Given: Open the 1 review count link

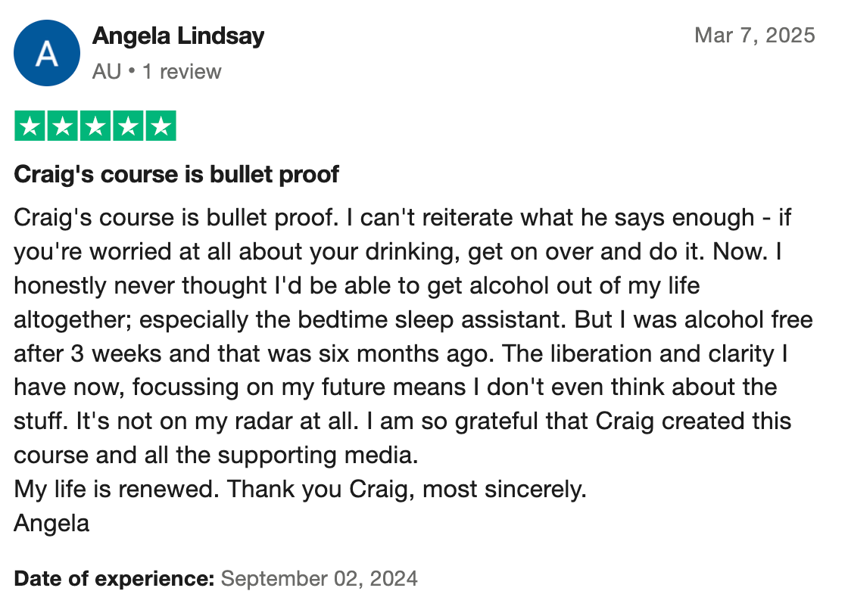Looking at the screenshot, I should 182,71.
